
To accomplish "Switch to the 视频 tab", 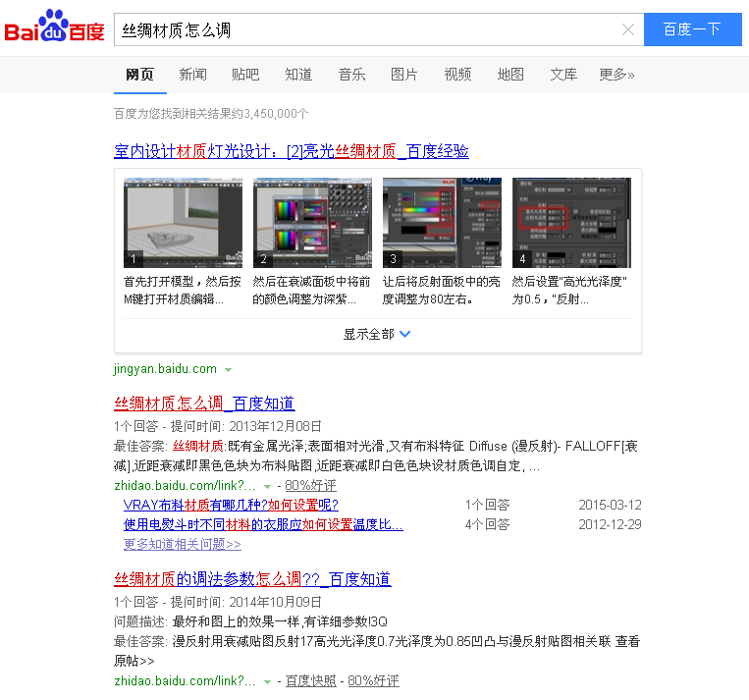I will tap(457, 75).
